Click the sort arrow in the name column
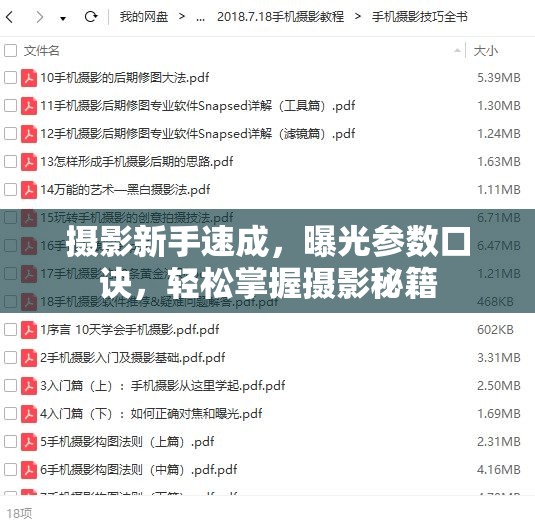Screen dimensions: 535x523 tap(457, 51)
